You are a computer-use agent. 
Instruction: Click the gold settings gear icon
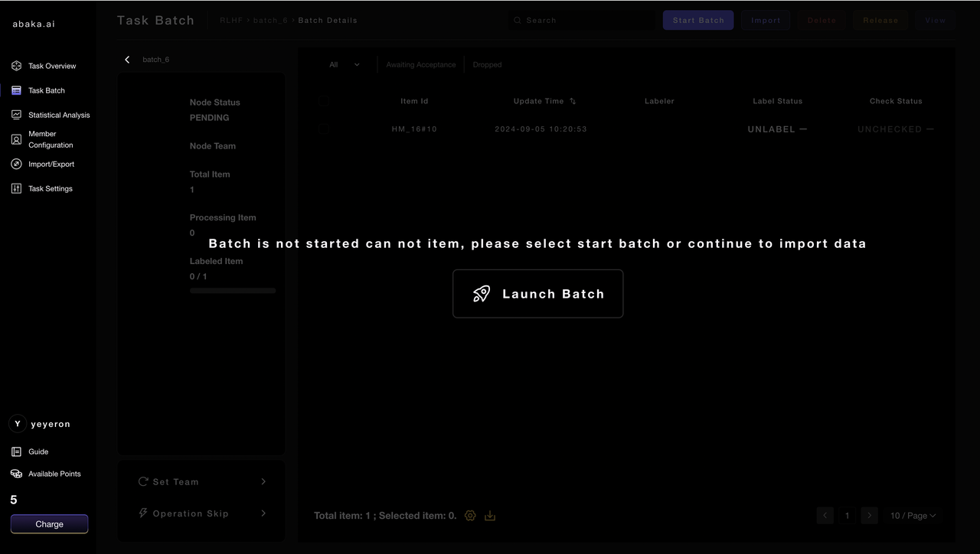(470, 516)
